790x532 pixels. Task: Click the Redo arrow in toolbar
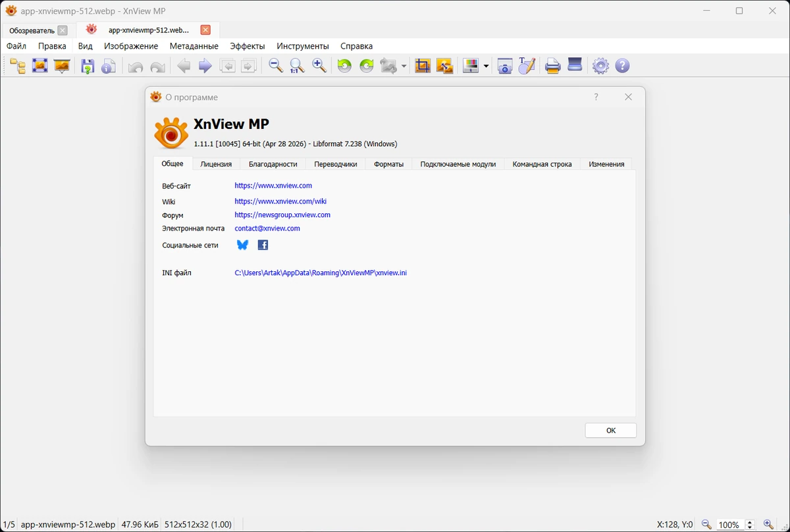tap(157, 66)
